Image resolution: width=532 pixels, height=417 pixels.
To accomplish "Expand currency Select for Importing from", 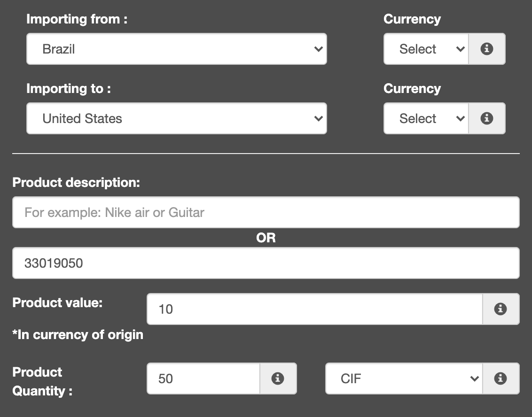I will pos(426,49).
